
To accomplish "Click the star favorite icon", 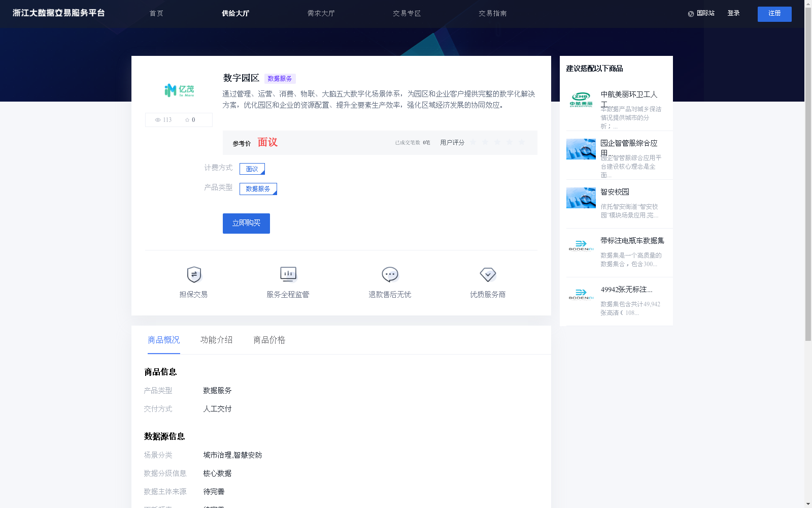I will [x=187, y=120].
